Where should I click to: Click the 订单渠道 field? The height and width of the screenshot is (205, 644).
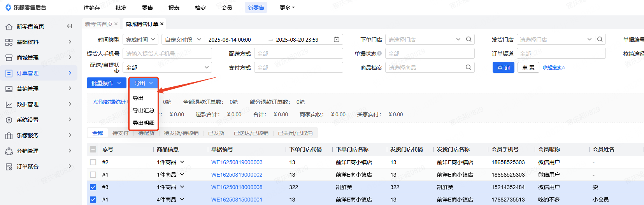tap(561, 53)
